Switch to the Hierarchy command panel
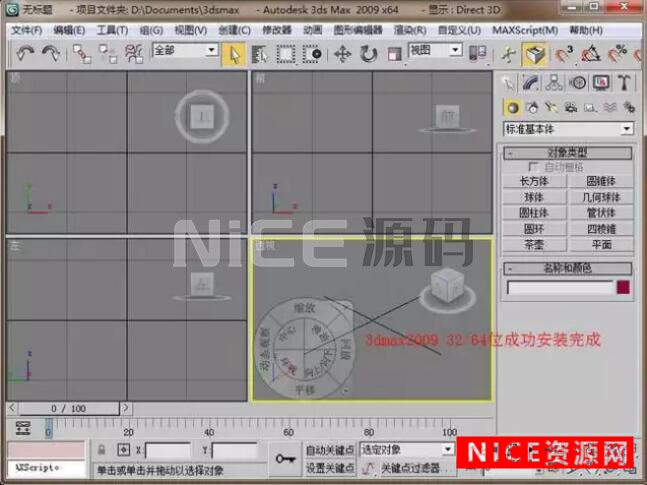Viewport: 647px width, 485px height. [555, 83]
